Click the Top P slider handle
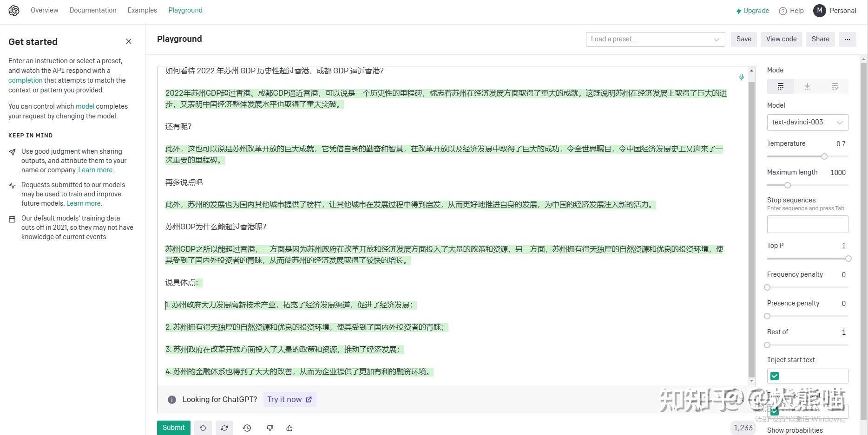The width and height of the screenshot is (868, 435). click(848, 259)
